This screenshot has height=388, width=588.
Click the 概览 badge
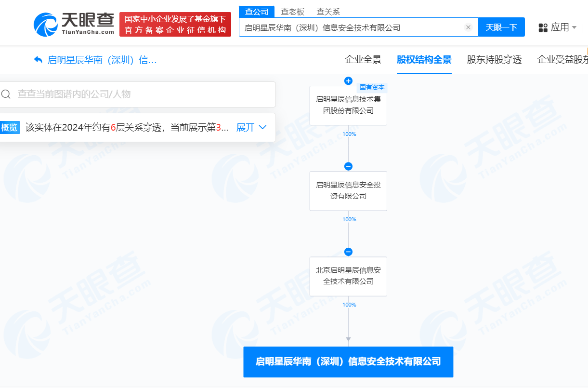click(x=10, y=127)
